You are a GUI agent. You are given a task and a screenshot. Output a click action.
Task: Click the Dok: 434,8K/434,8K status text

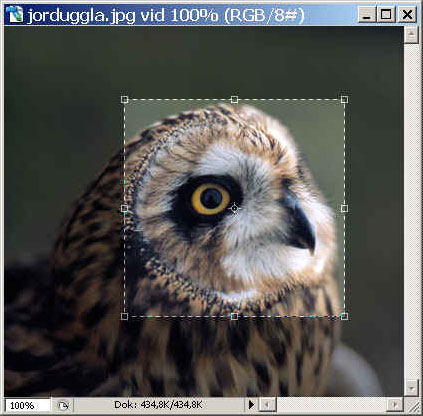(158, 405)
